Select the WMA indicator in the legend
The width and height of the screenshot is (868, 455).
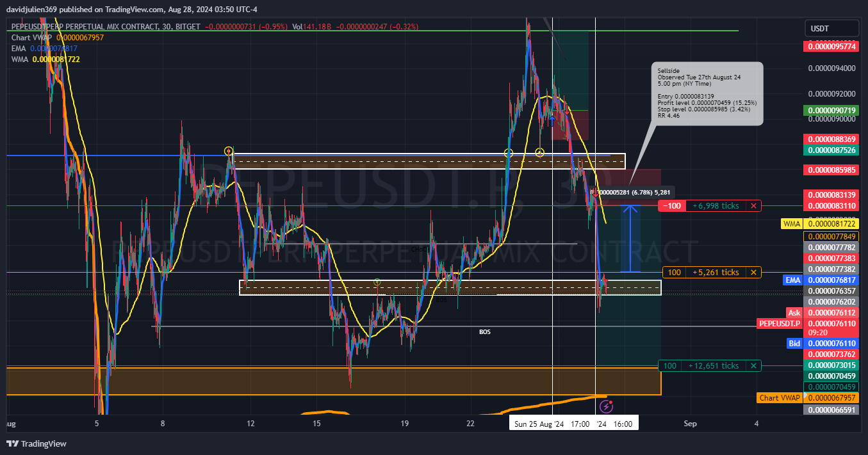20,60
